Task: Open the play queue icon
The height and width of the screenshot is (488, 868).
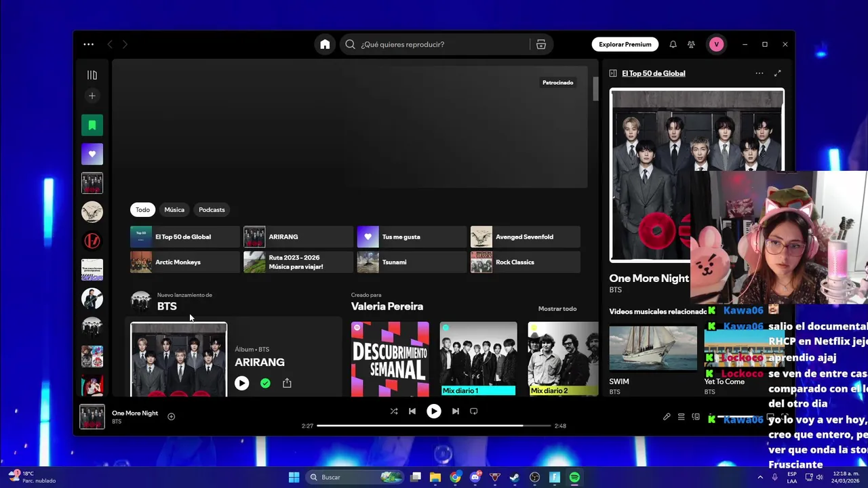Action: click(681, 417)
